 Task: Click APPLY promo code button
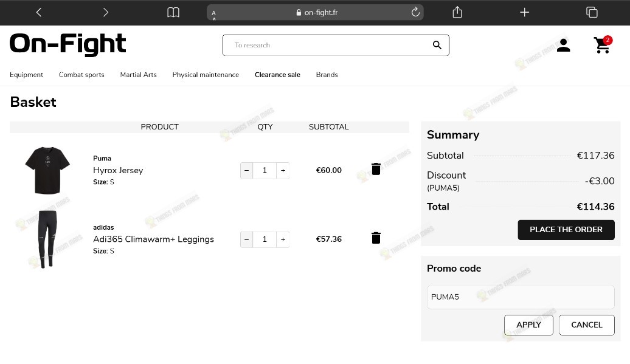point(529,325)
